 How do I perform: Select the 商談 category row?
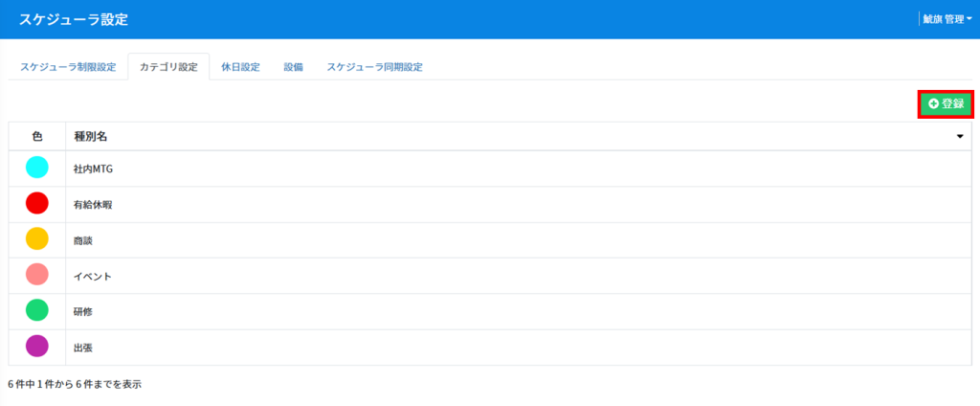[x=490, y=239]
